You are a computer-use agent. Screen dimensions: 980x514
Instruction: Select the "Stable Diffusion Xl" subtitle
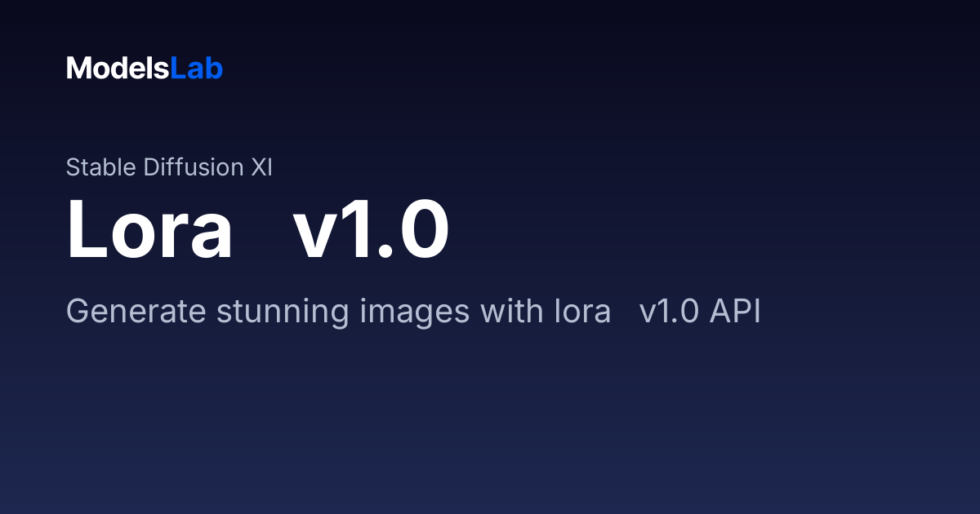[x=169, y=167]
